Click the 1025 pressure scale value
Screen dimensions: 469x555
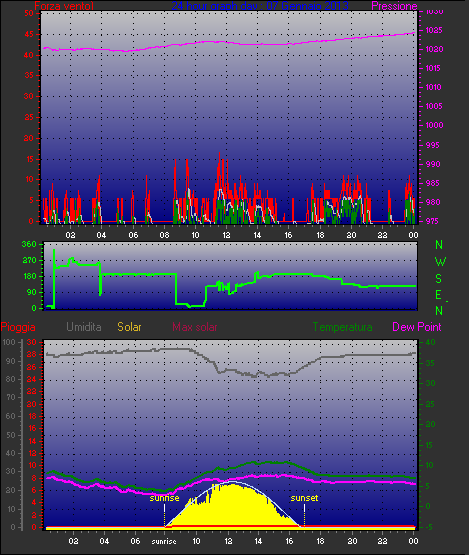(x=434, y=30)
